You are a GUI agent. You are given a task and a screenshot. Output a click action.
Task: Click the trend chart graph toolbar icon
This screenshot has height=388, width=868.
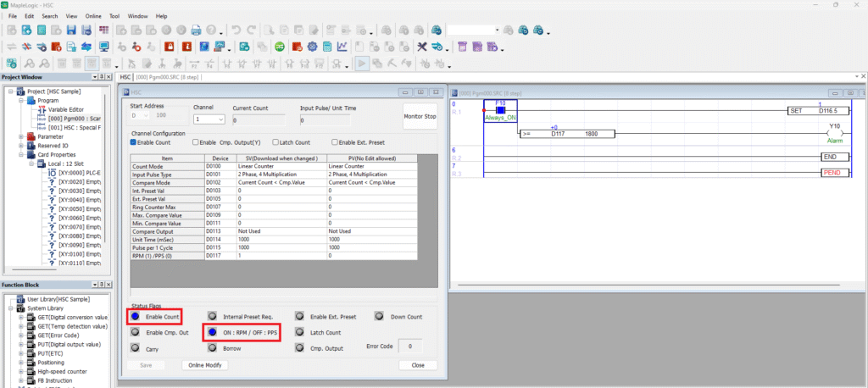(342, 47)
